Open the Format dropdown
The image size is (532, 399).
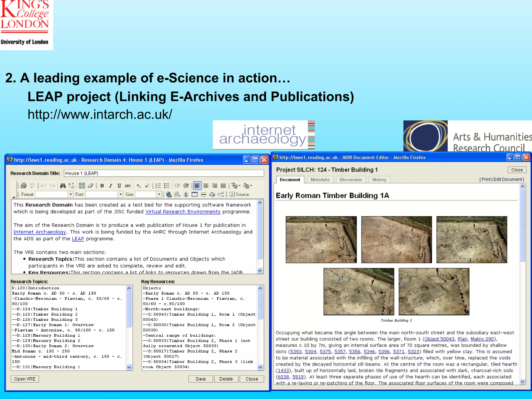[54, 194]
